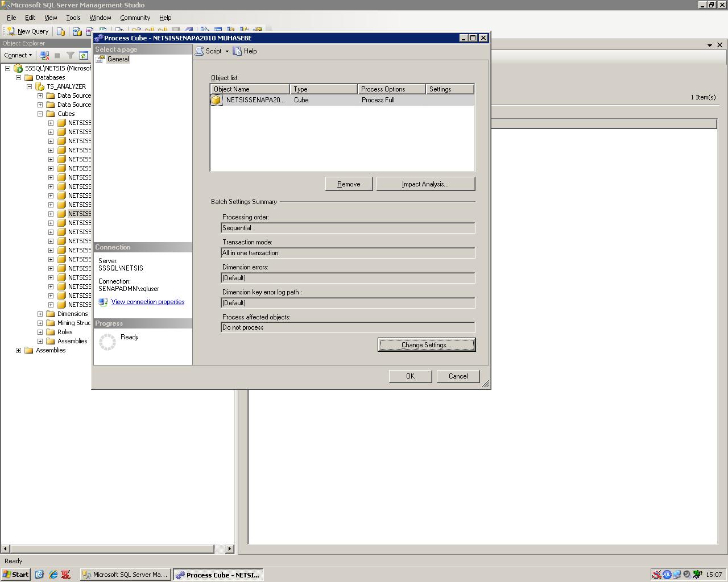Screen dimensions: 728x582
Task: Select the highlighted NETSISS cube in the tree
Action: point(80,214)
